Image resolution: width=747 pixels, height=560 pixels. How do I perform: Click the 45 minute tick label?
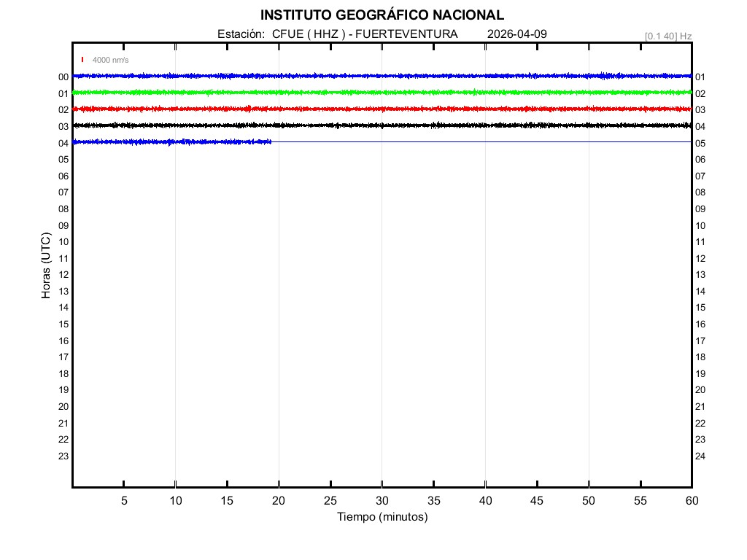537,501
